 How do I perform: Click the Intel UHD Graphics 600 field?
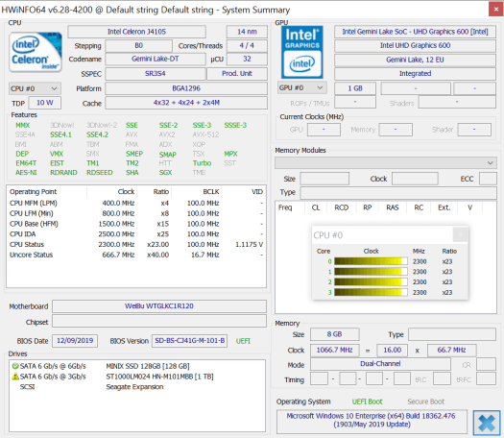pyautogui.click(x=415, y=46)
